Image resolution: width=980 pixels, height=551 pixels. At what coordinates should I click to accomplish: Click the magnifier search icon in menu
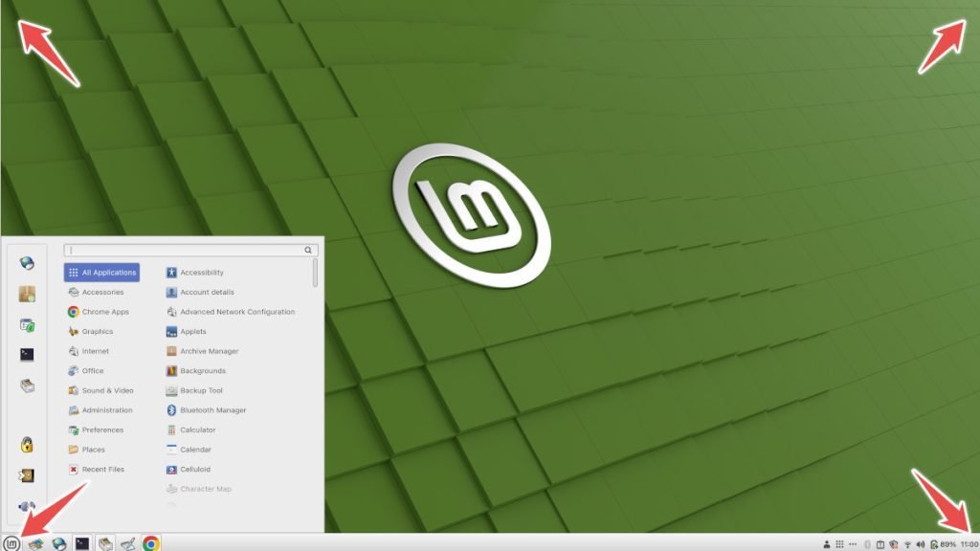click(x=308, y=250)
